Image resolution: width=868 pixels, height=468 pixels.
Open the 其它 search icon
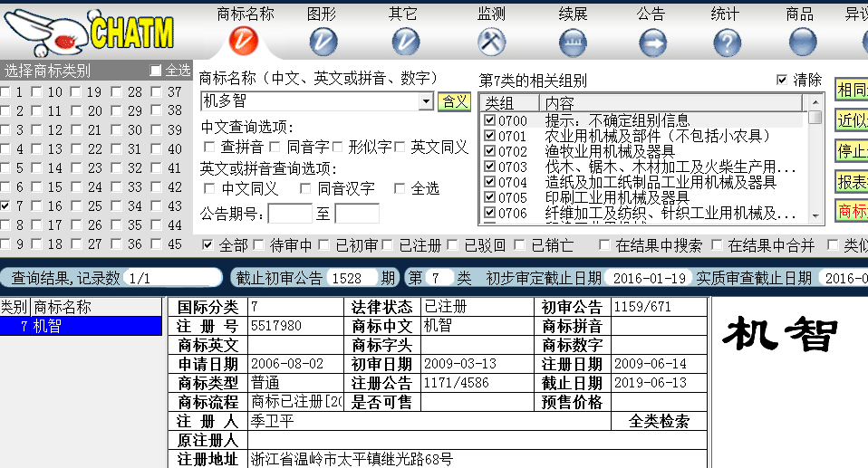pos(406,42)
